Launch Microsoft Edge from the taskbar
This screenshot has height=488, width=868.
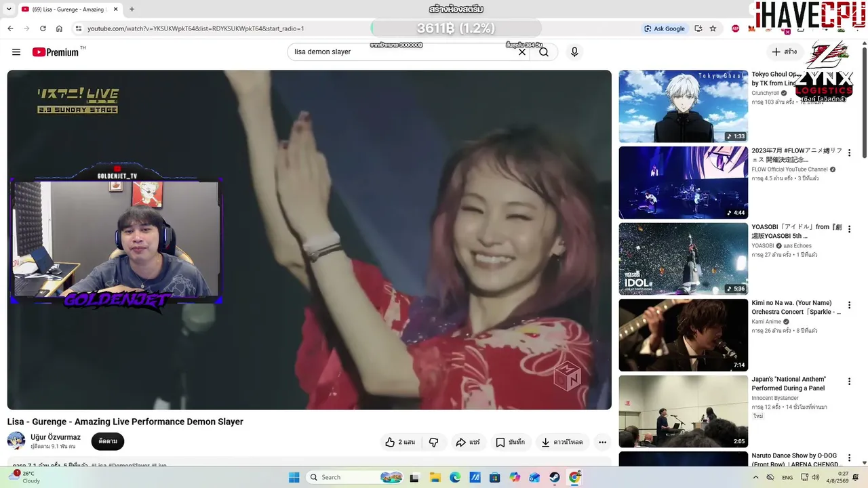tap(454, 477)
